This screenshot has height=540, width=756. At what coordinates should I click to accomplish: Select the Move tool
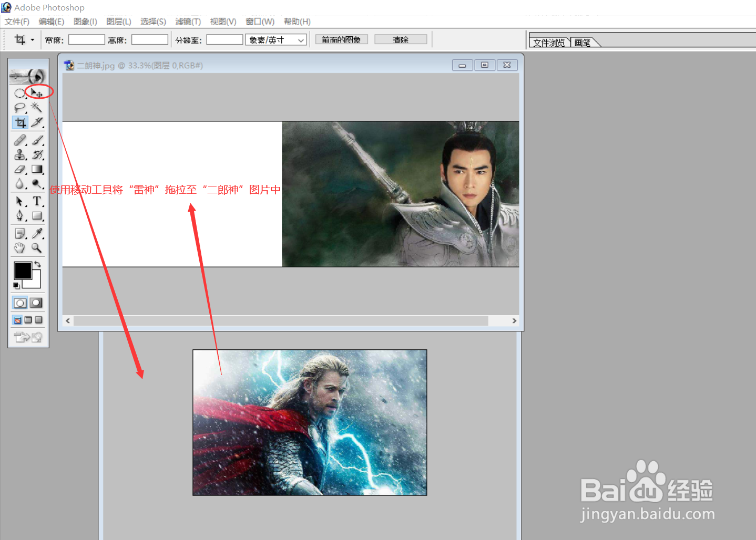pyautogui.click(x=37, y=93)
